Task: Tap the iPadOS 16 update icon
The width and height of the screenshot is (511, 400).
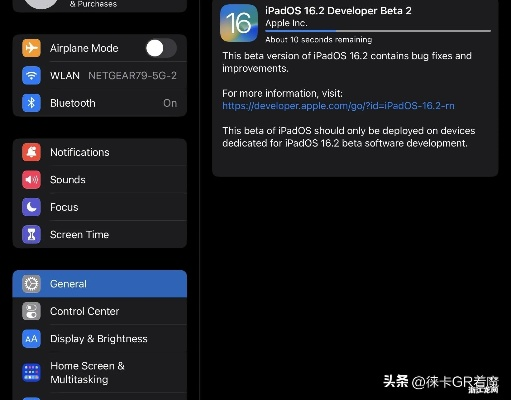Action: [x=239, y=23]
